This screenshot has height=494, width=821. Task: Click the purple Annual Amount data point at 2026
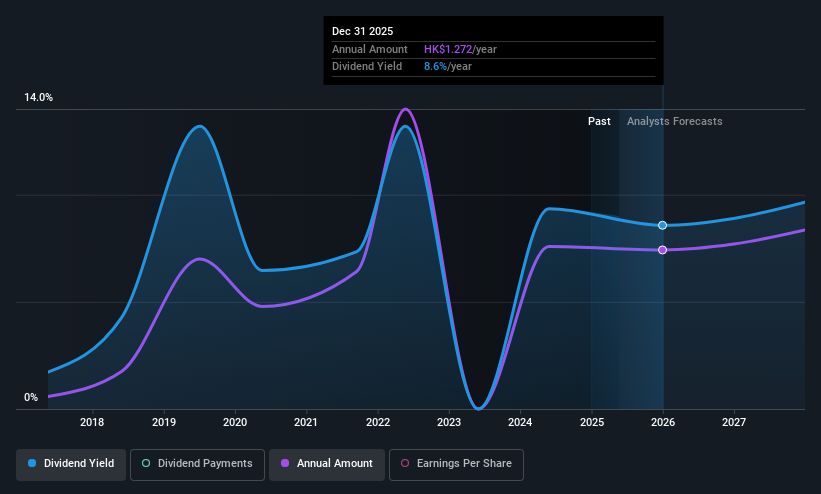point(662,250)
